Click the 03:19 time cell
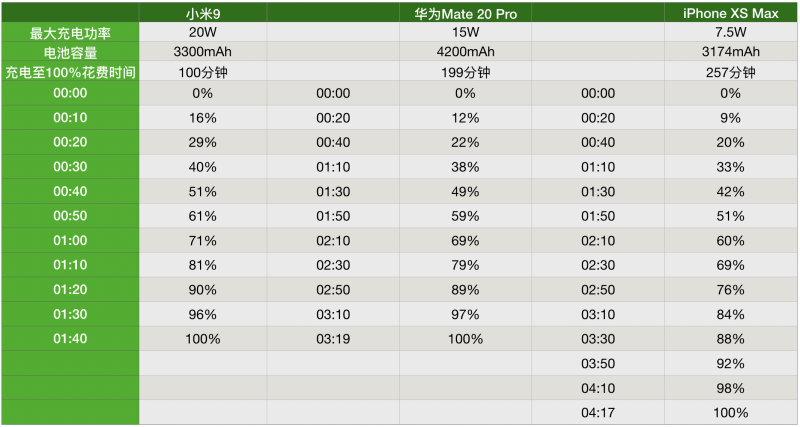This screenshot has height=427, width=800. tap(332, 339)
